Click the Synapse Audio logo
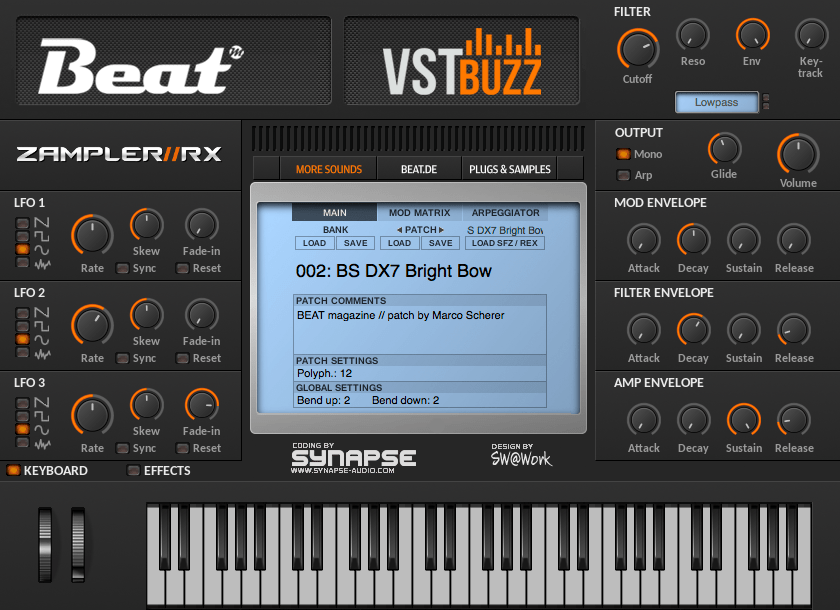This screenshot has height=610, width=840. (x=353, y=457)
